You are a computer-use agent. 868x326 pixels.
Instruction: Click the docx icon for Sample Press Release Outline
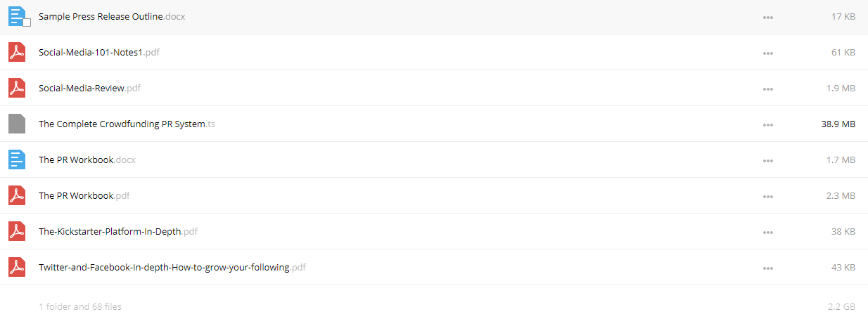[17, 16]
